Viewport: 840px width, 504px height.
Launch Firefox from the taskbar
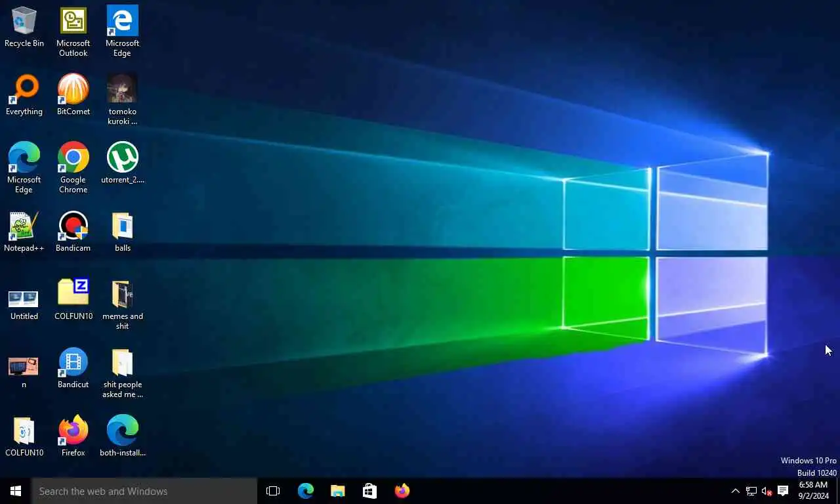click(402, 491)
